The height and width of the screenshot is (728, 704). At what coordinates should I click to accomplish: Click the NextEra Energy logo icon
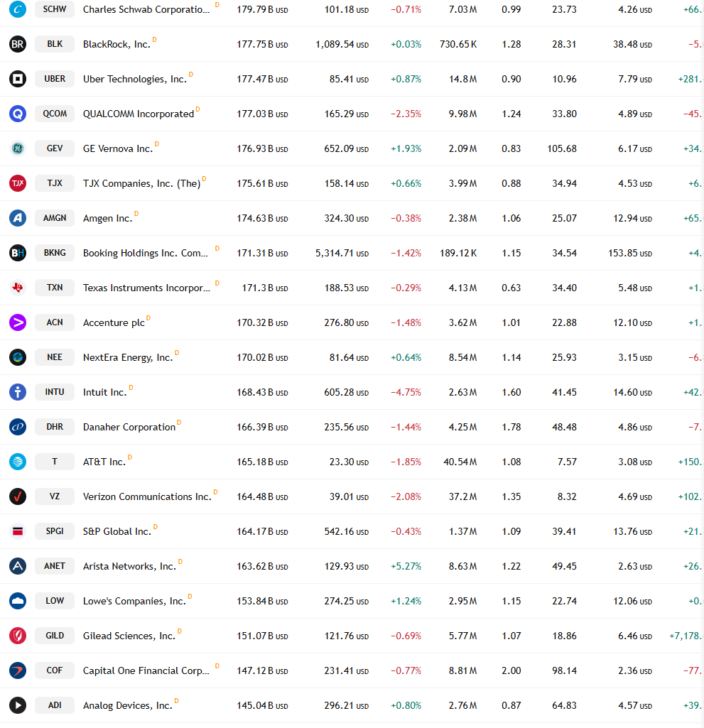pyautogui.click(x=18, y=357)
